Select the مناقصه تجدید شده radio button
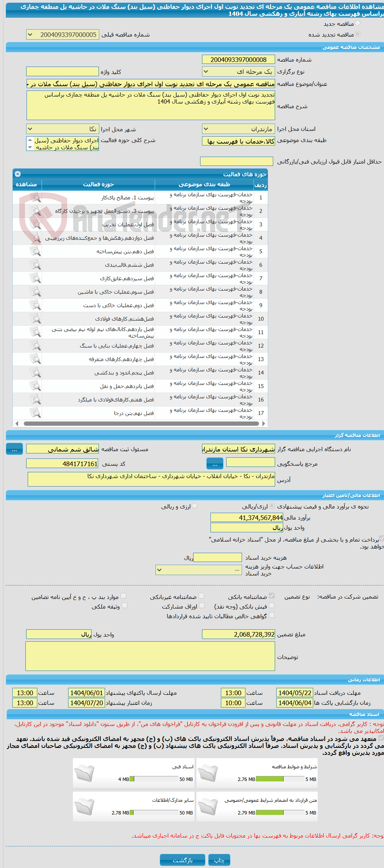384x868 pixels. [x=358, y=34]
